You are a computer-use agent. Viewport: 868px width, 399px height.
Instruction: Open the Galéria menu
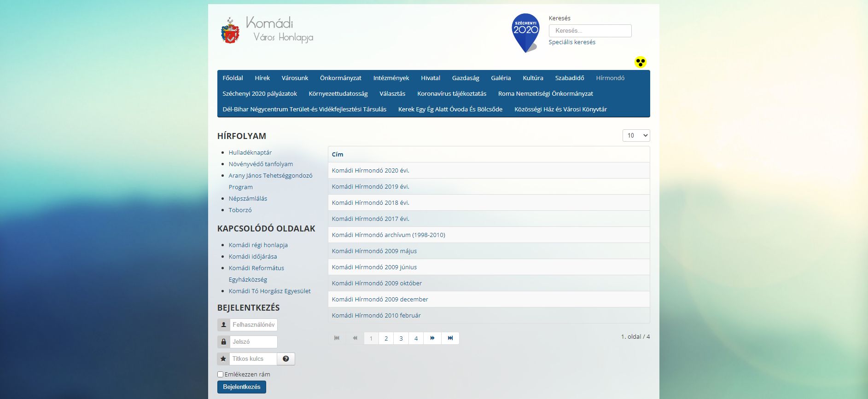point(501,78)
